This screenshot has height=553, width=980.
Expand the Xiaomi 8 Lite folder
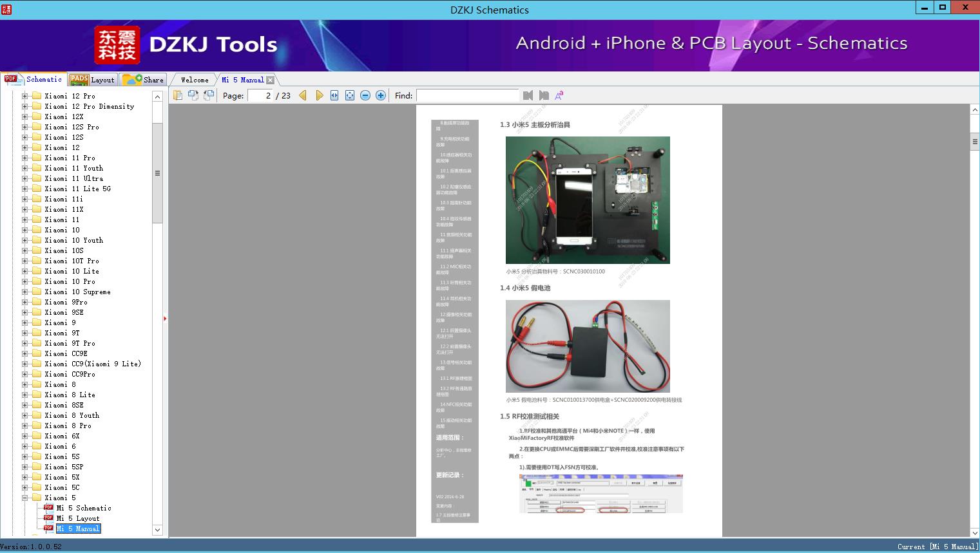point(25,395)
